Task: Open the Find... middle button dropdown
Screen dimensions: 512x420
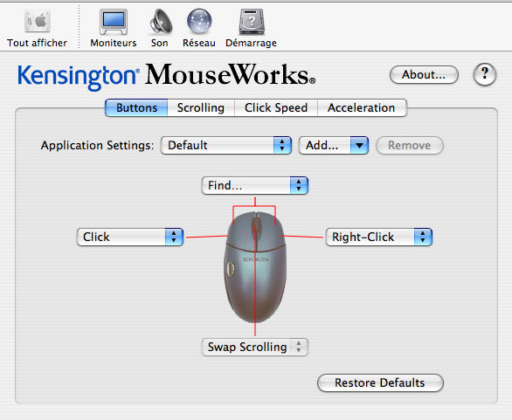Action: (255, 186)
